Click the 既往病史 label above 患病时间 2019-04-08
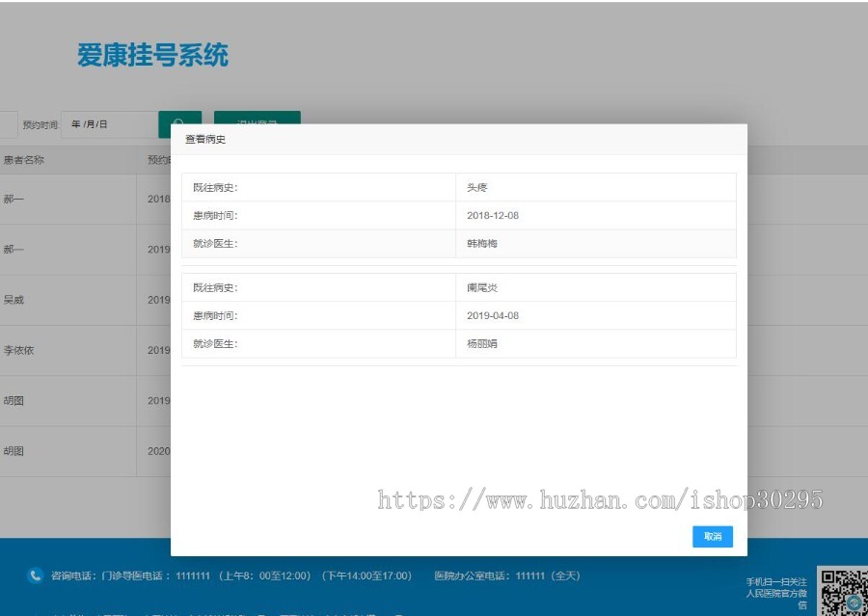The image size is (868, 616). (215, 288)
